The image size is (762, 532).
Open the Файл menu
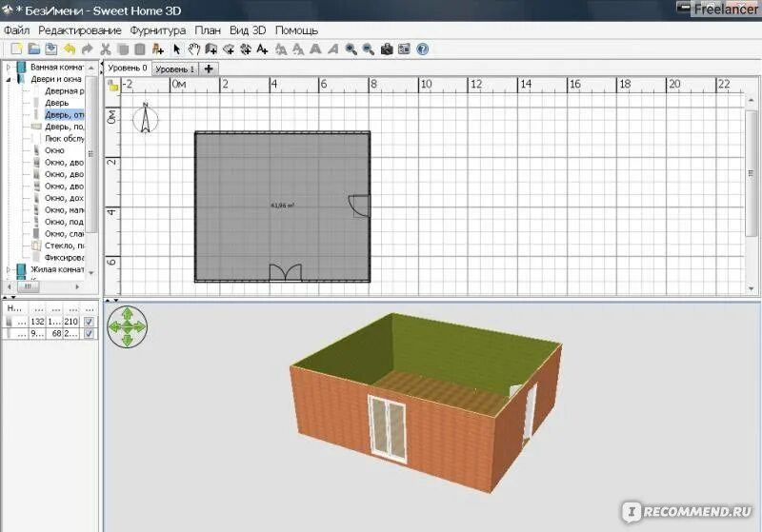[x=16, y=30]
